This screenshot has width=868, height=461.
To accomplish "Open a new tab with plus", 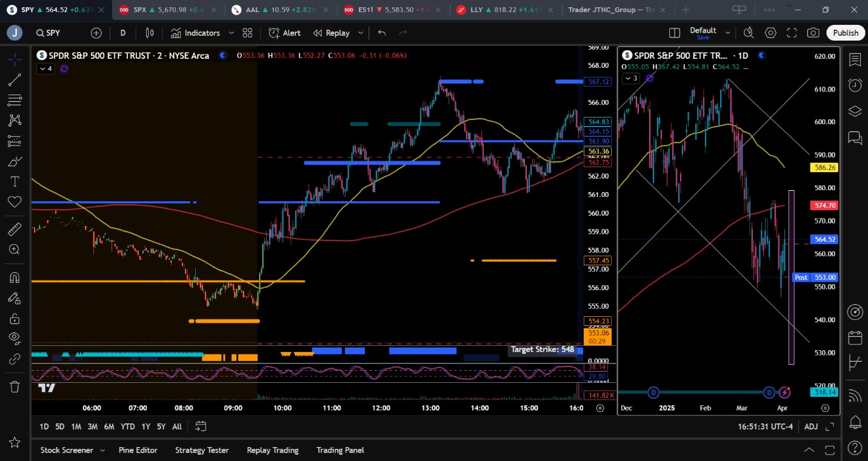I will click(x=686, y=10).
